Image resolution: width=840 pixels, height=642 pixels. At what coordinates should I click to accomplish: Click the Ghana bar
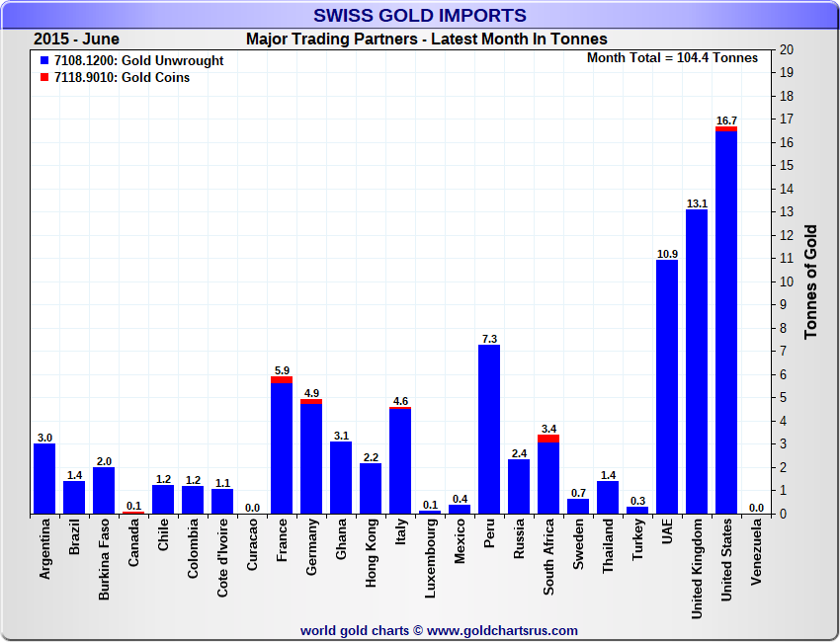[341, 478]
